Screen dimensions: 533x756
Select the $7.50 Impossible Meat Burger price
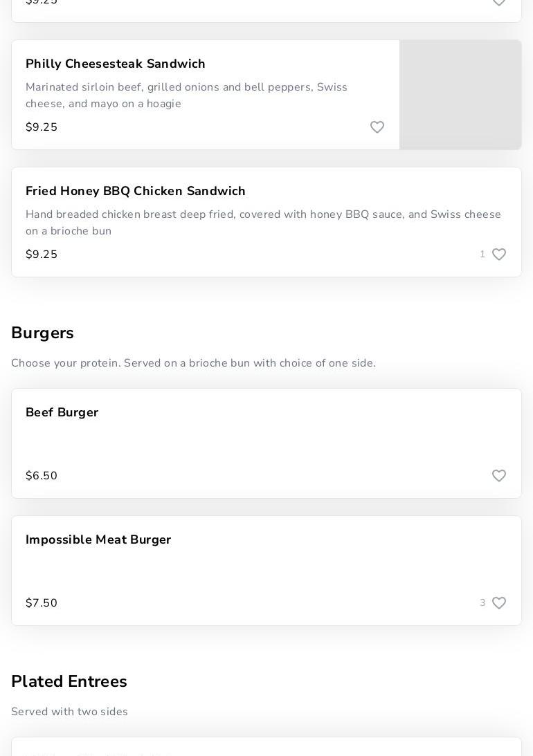click(42, 602)
